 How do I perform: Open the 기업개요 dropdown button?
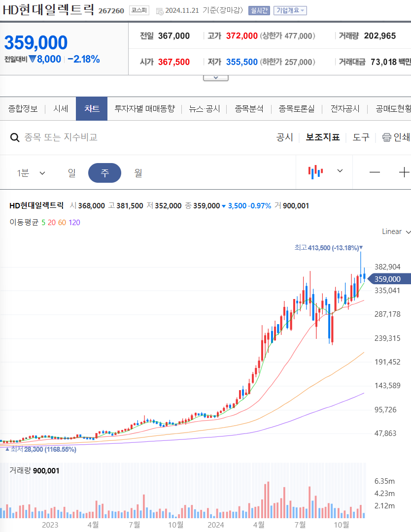pyautogui.click(x=290, y=10)
